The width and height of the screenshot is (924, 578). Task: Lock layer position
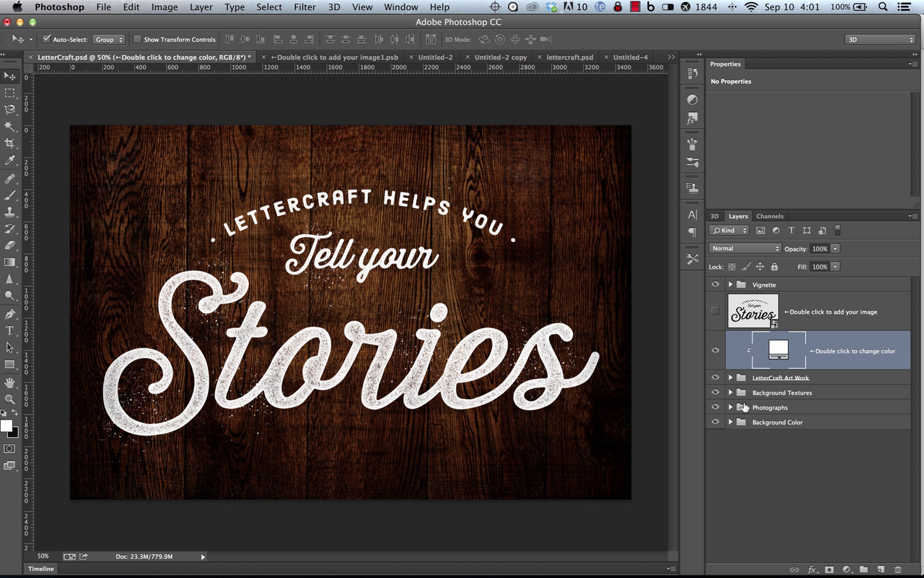click(x=760, y=267)
